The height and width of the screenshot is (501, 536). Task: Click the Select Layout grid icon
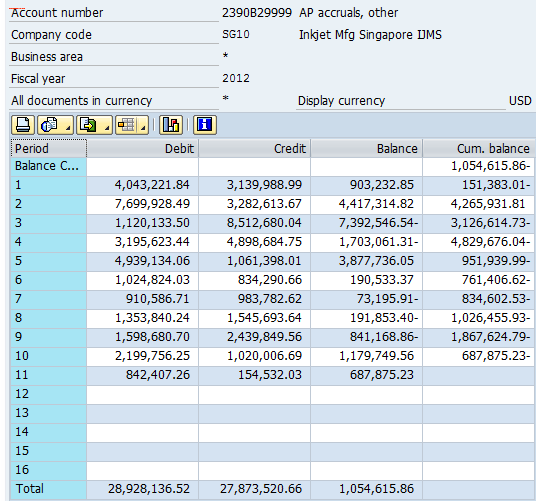coord(126,125)
